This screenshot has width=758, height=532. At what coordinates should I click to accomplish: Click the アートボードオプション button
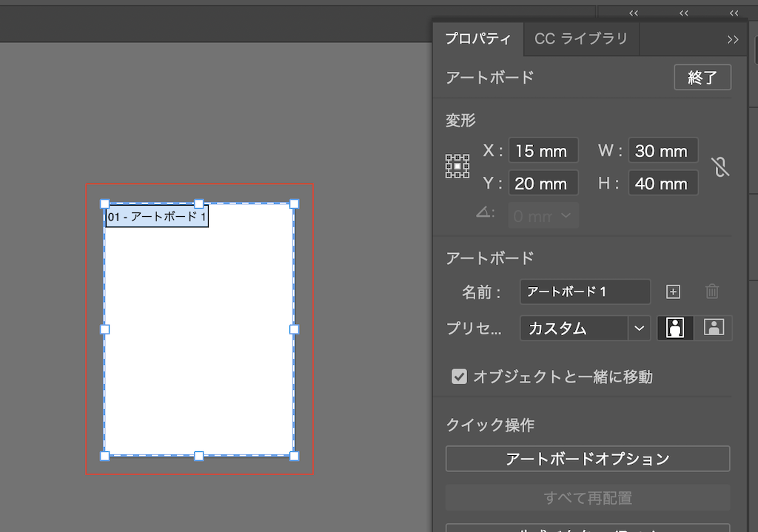[587, 459]
